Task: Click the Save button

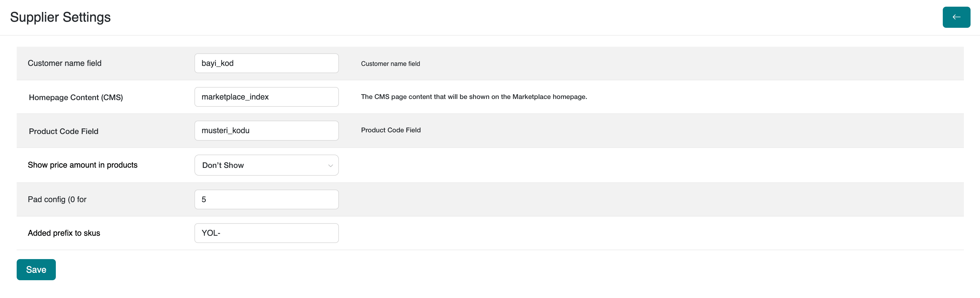Action: click(36, 269)
